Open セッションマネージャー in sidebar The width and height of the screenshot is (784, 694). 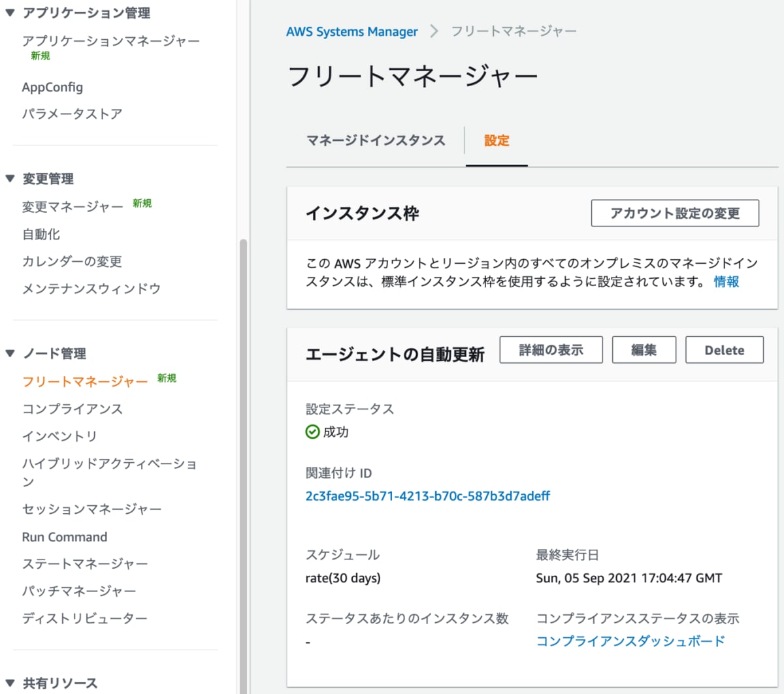pyautogui.click(x=91, y=509)
